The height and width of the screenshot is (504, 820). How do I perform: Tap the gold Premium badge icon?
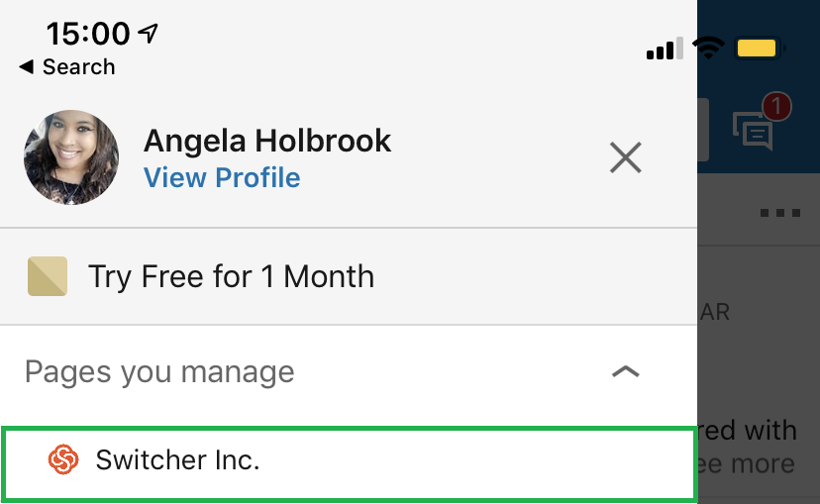point(47,276)
